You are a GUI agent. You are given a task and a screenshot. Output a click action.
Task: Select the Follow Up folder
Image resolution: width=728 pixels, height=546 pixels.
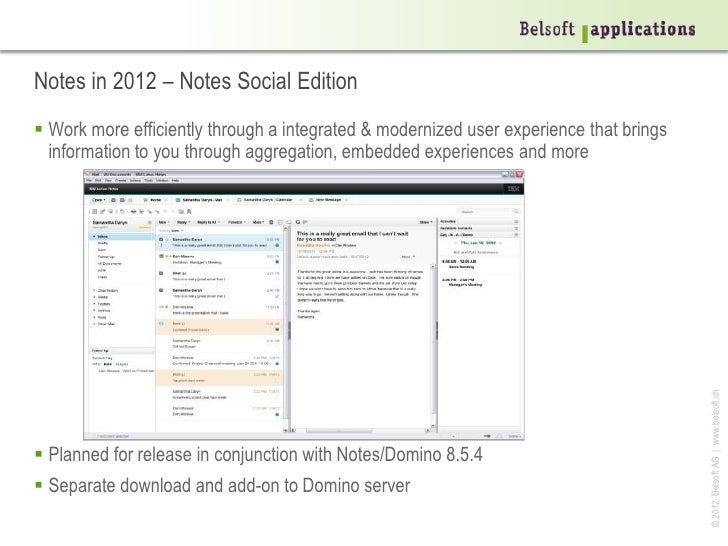click(x=106, y=257)
